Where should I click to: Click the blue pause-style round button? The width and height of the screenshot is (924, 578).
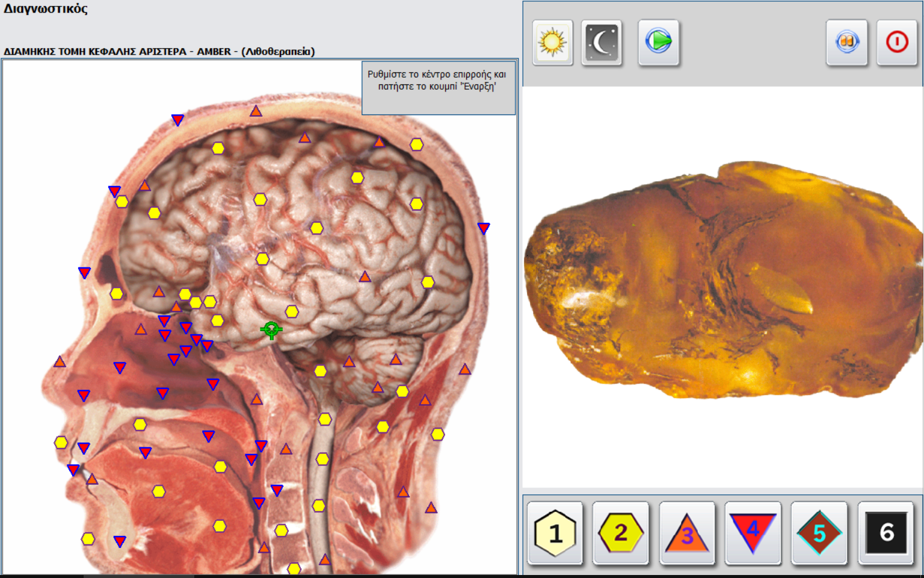pyautogui.click(x=846, y=42)
